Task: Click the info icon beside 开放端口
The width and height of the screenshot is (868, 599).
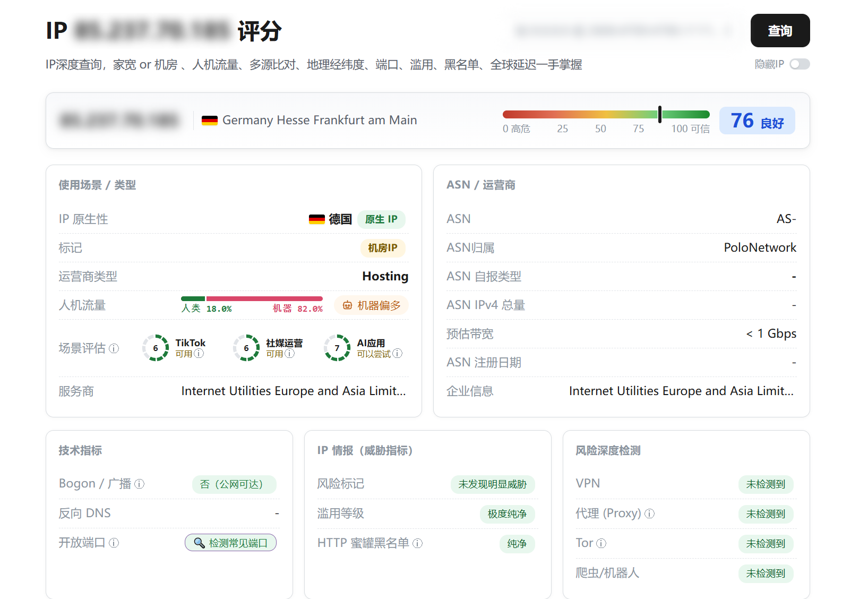Action: [x=114, y=543]
